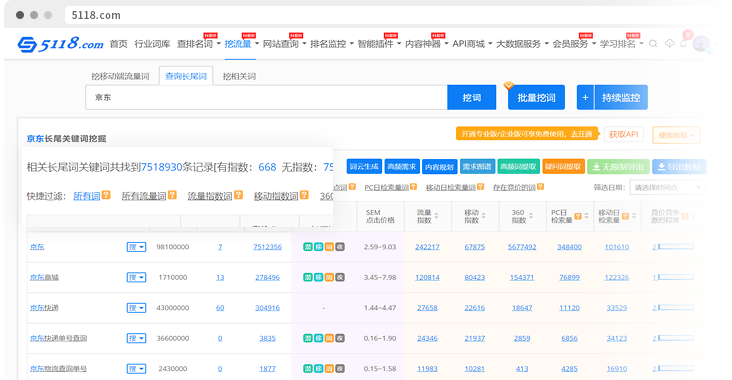Viewport: 732px width, 380px height.
Task: Click the gray tag icon in 京东物流查询单号 row
Action: [340, 368]
